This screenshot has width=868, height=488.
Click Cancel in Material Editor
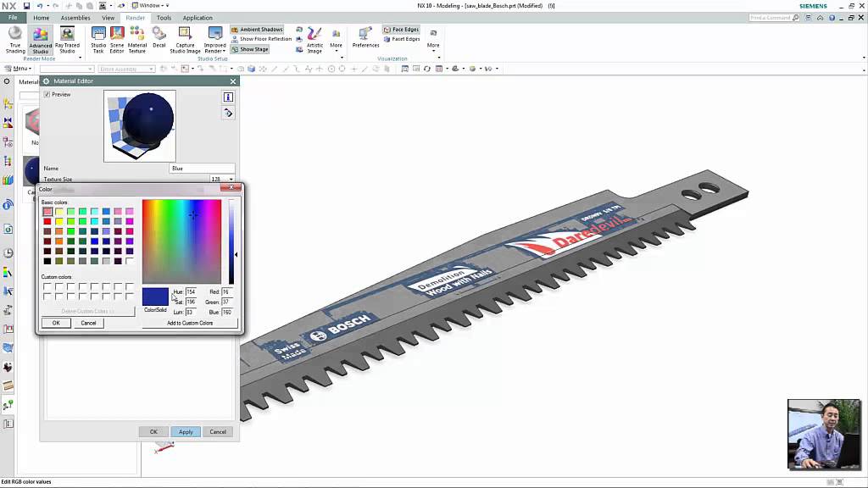[x=218, y=431]
